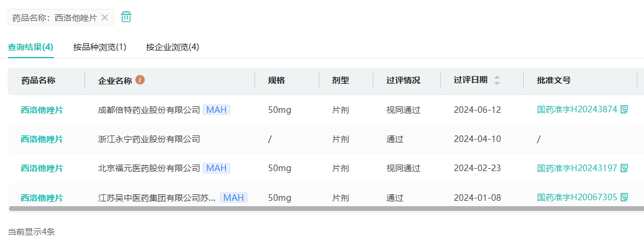Open document icon next to H20067305
644x243 pixels.
[624, 197]
